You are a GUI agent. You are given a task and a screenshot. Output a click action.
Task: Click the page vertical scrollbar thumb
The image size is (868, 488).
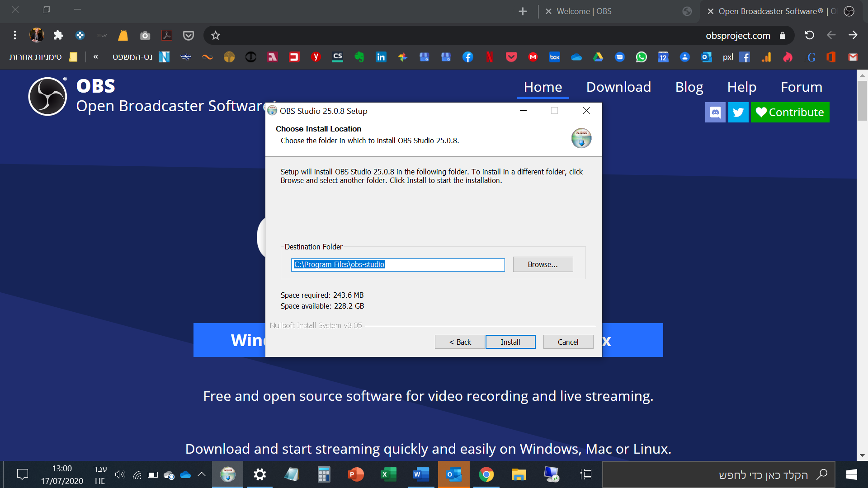pyautogui.click(x=862, y=100)
